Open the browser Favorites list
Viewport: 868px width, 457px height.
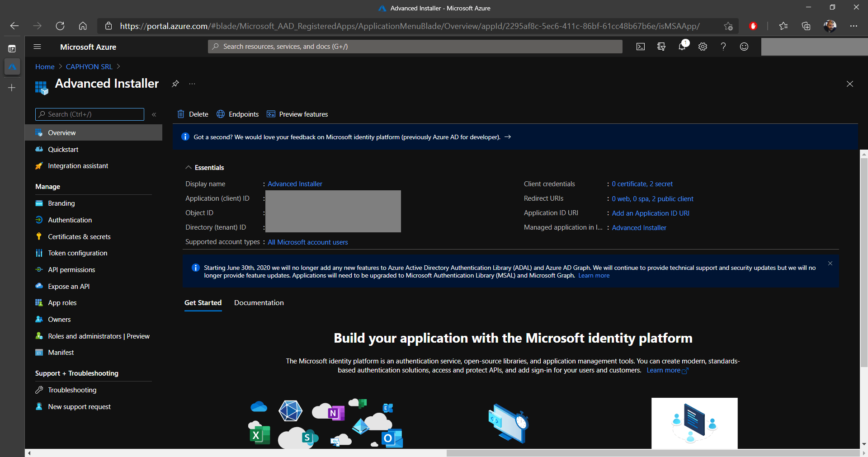point(783,26)
